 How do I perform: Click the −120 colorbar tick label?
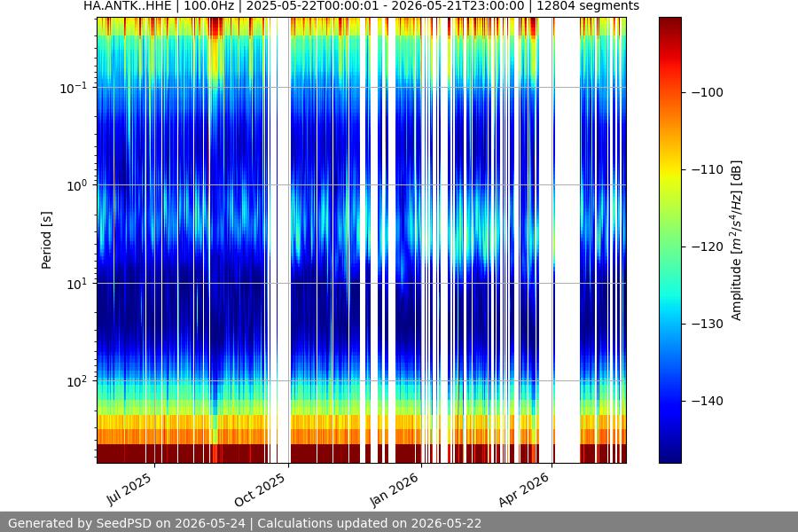(x=708, y=246)
